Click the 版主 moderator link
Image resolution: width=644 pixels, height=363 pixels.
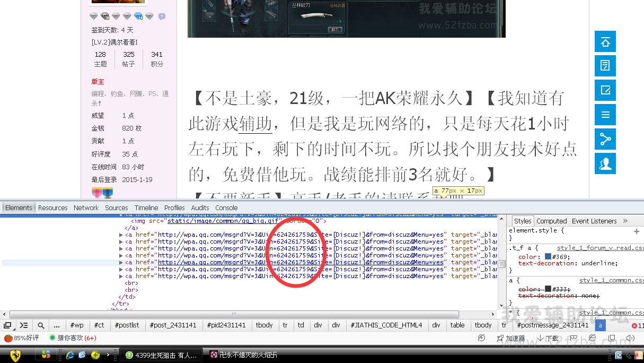pos(98,82)
